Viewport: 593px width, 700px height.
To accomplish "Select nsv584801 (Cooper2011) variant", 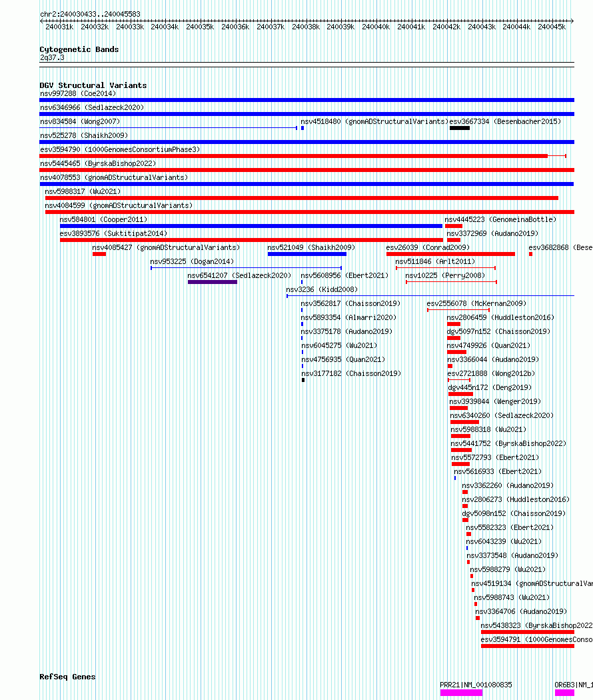I will pyautogui.click(x=103, y=219).
